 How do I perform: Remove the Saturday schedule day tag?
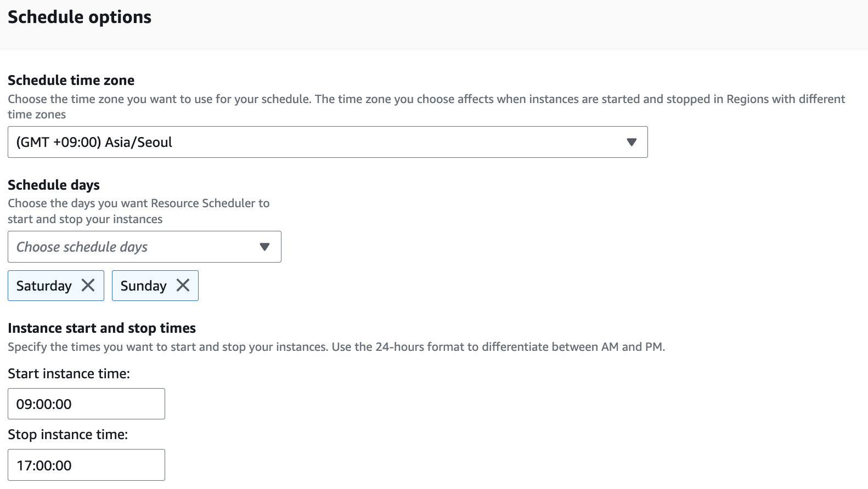[x=88, y=285]
